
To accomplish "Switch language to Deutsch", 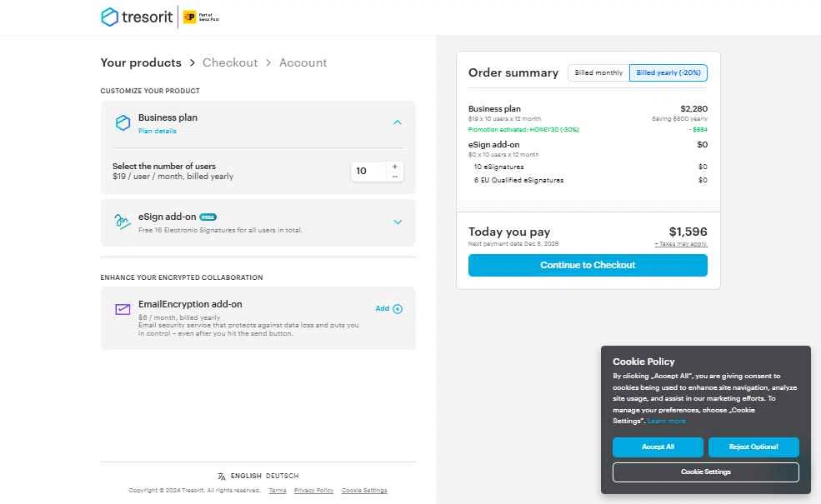I will [x=283, y=476].
